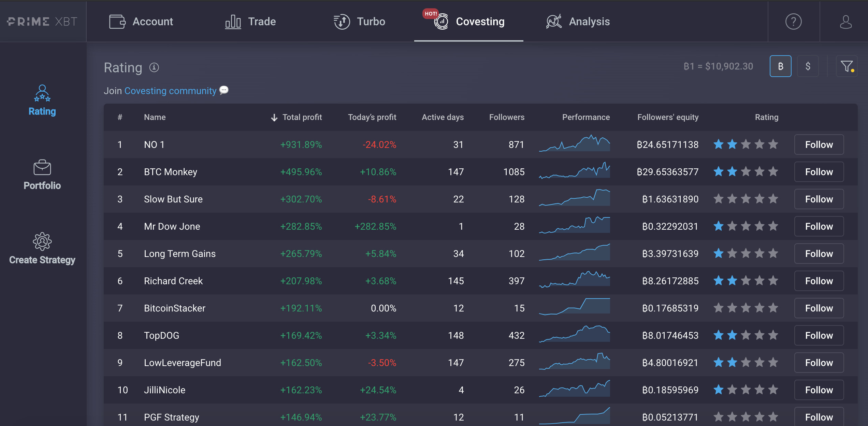Open Create Strategy in the sidebar
The image size is (868, 426).
pos(42,249)
